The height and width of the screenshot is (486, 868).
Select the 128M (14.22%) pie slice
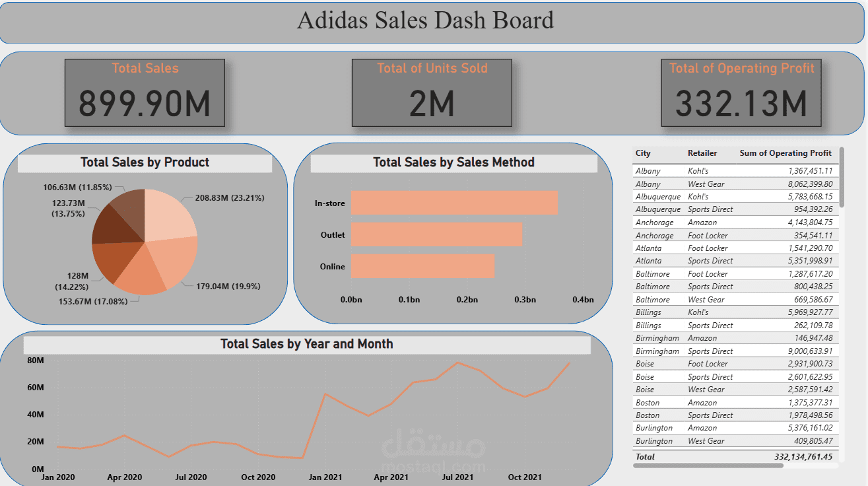coord(116,260)
